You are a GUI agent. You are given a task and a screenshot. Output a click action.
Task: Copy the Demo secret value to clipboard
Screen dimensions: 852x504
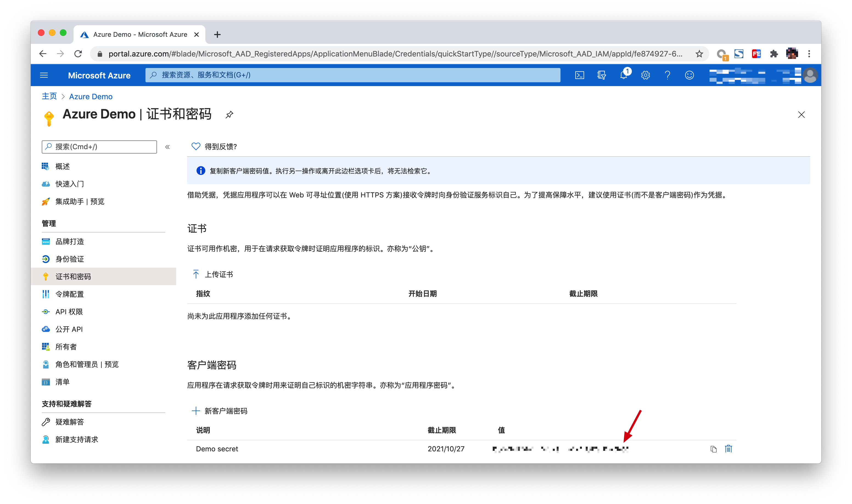click(713, 449)
